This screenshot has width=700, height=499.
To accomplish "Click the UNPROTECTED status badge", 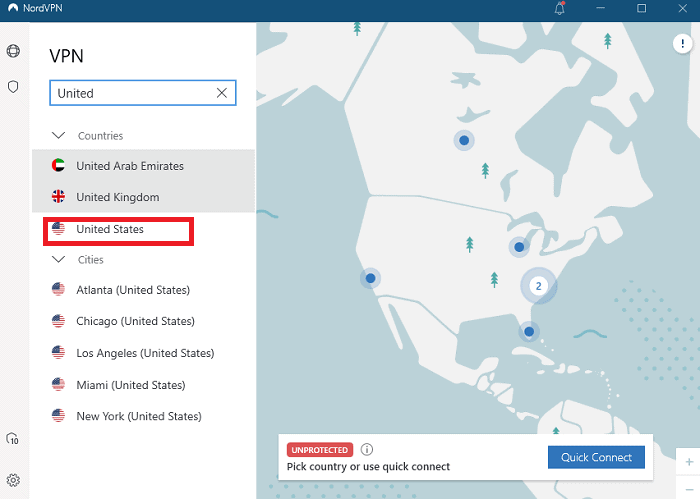I will 319,450.
